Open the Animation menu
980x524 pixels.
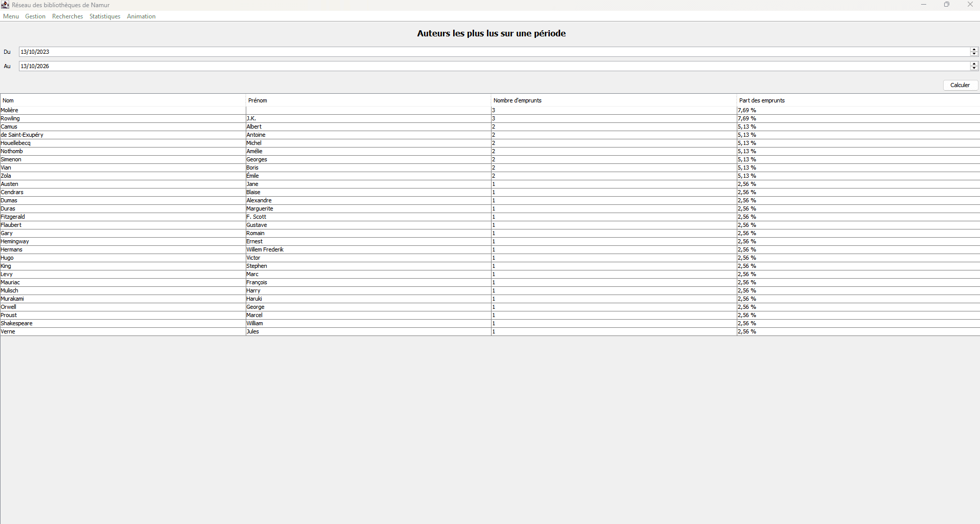(x=141, y=16)
